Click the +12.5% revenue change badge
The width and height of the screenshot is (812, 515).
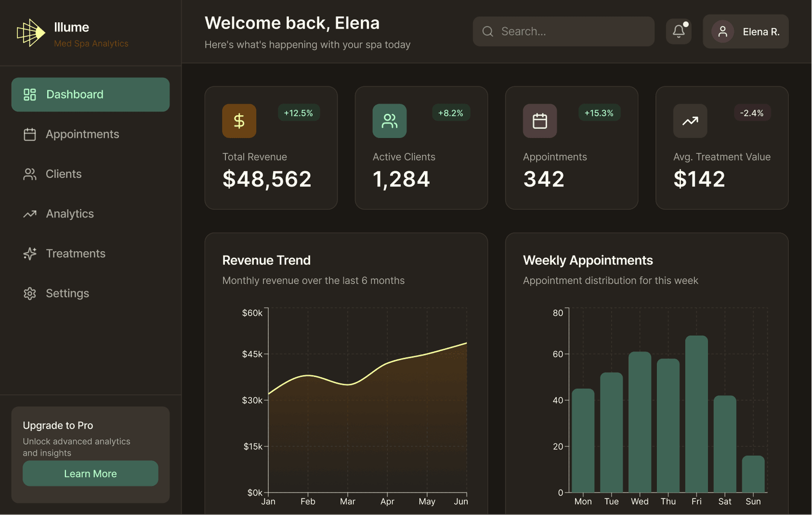pos(298,113)
